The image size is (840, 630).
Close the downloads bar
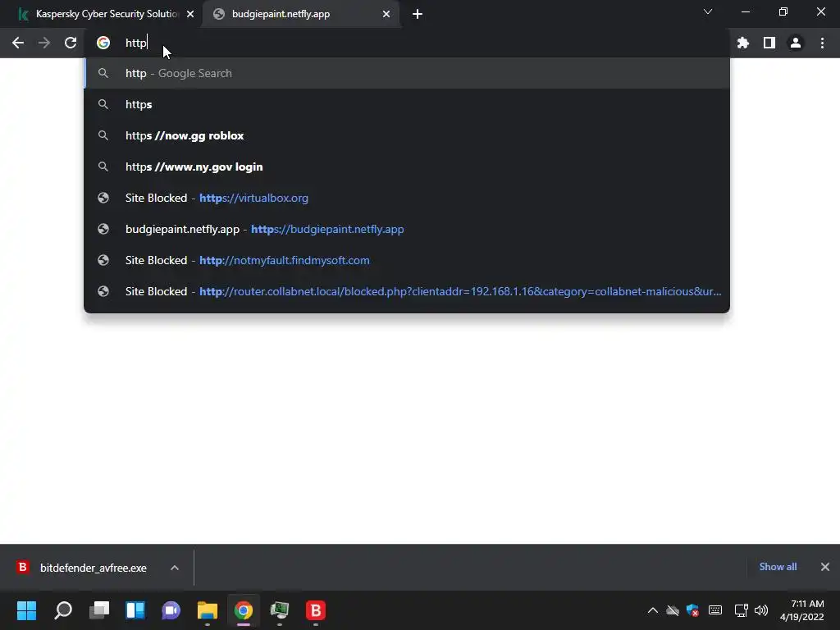(x=825, y=567)
